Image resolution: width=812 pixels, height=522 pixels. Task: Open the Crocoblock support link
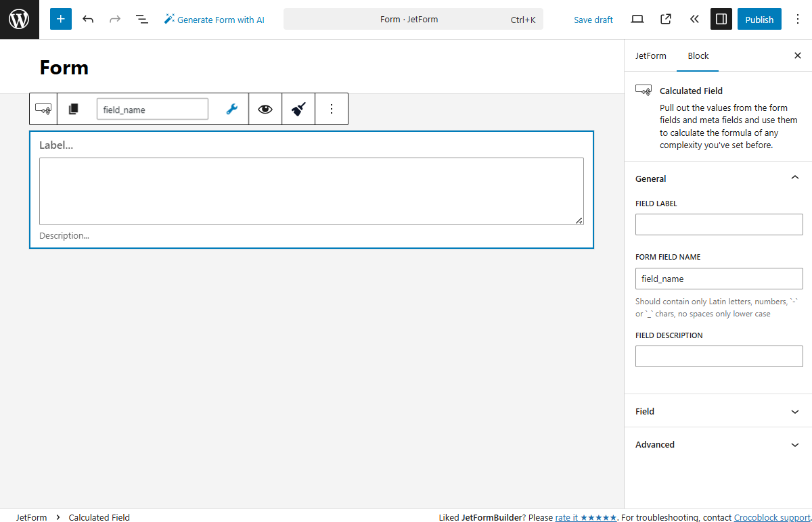pyautogui.click(x=772, y=517)
